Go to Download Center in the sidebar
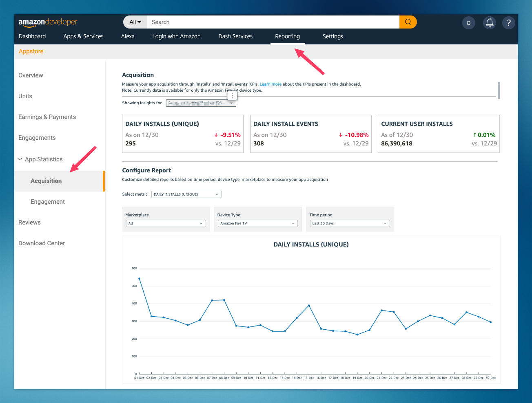Image resolution: width=532 pixels, height=403 pixels. 42,243
